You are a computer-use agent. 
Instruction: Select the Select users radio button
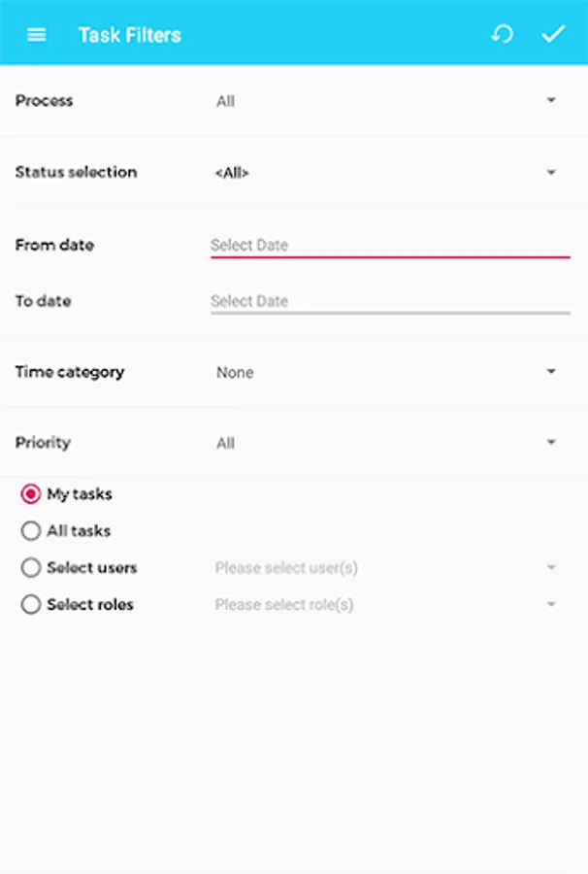coord(31,567)
